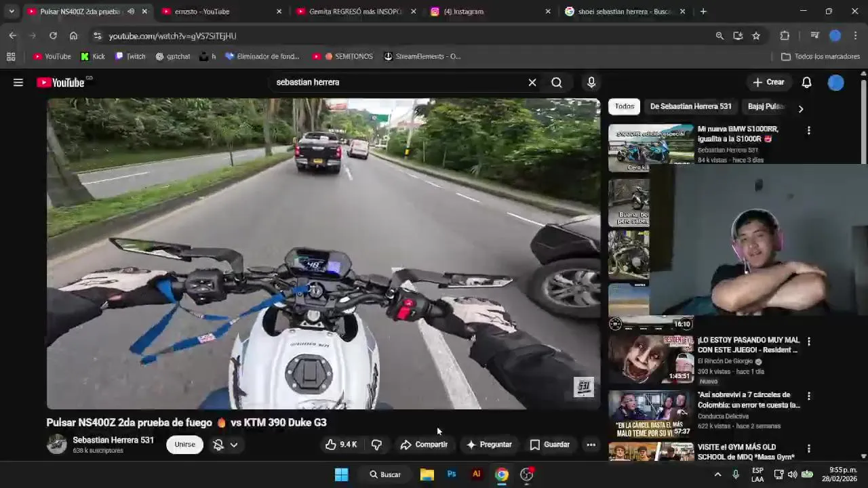Open the Resident Evil 1:43:51 video thumbnail

coord(651,359)
